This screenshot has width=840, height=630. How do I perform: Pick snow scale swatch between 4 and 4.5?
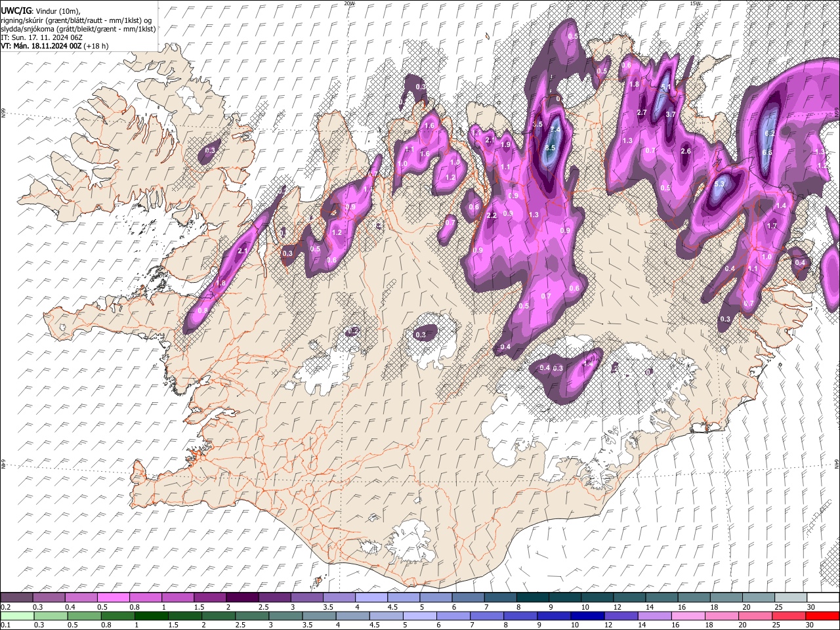coord(371,597)
